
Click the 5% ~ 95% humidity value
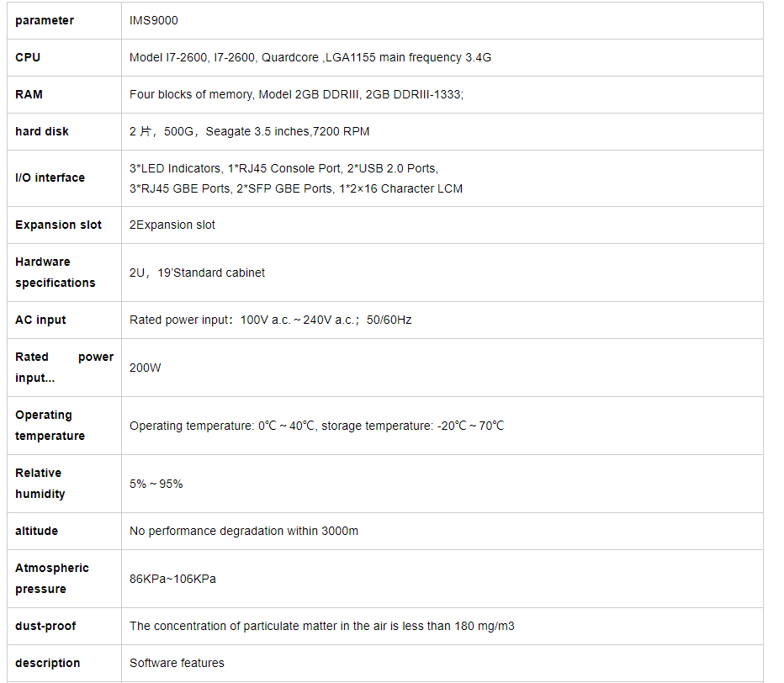(x=156, y=484)
